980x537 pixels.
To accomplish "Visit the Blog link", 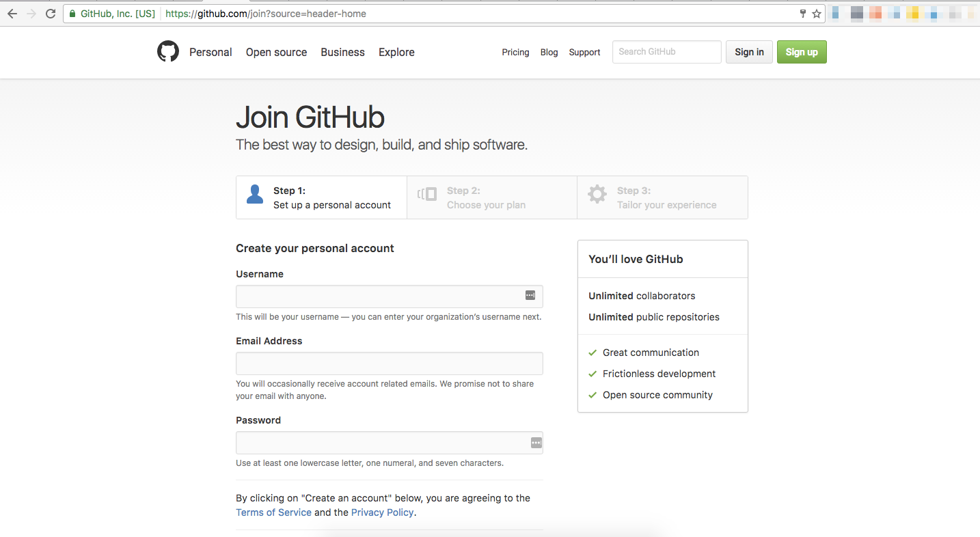I will point(549,52).
